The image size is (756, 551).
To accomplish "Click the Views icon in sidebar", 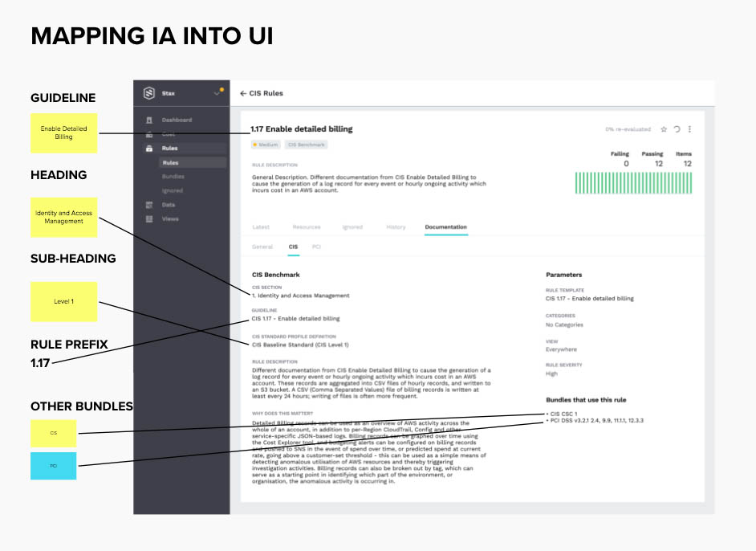I will (x=149, y=219).
